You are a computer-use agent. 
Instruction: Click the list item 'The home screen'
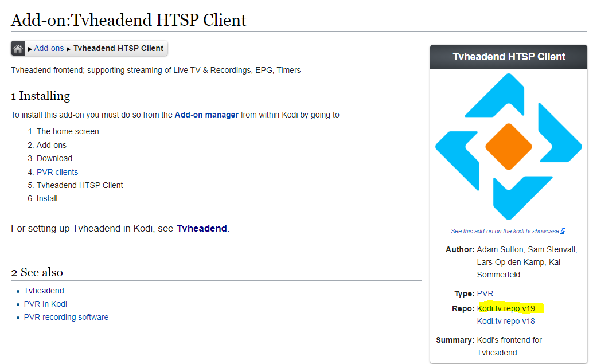(68, 131)
